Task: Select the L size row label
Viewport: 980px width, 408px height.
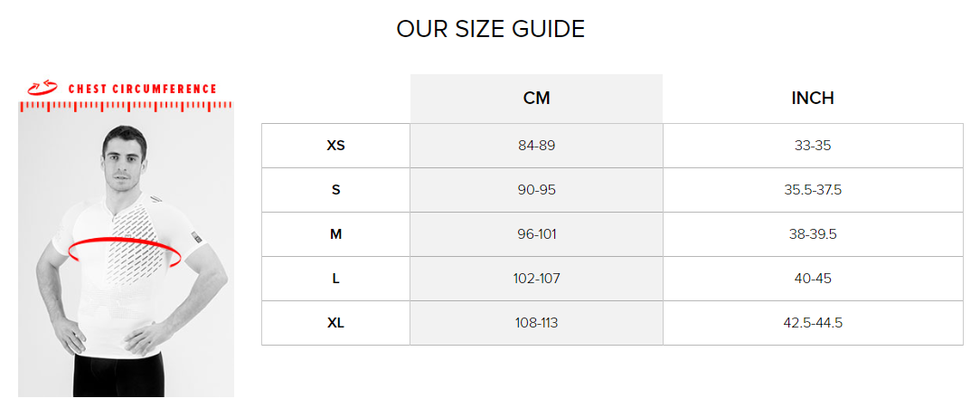Action: (335, 280)
